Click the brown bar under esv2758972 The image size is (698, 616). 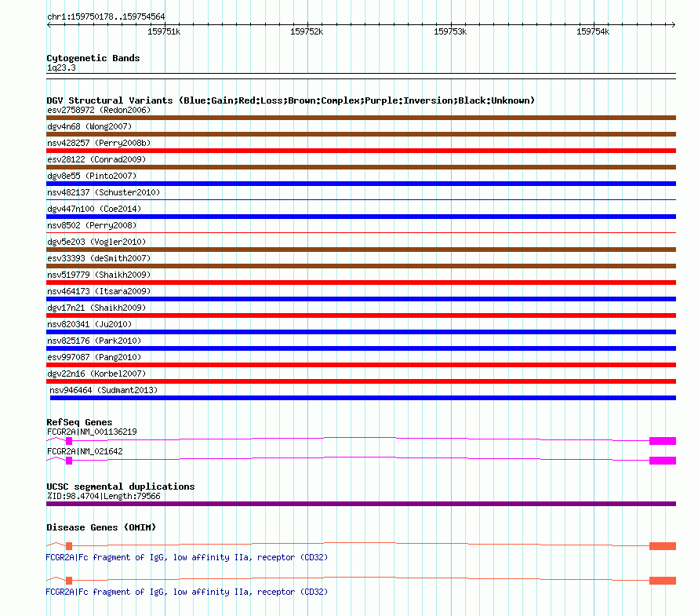(361, 118)
